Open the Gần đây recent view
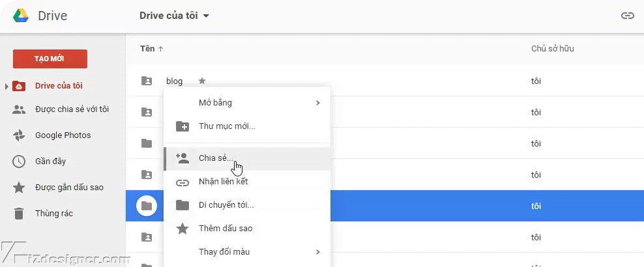The width and height of the screenshot is (644, 267). click(50, 161)
